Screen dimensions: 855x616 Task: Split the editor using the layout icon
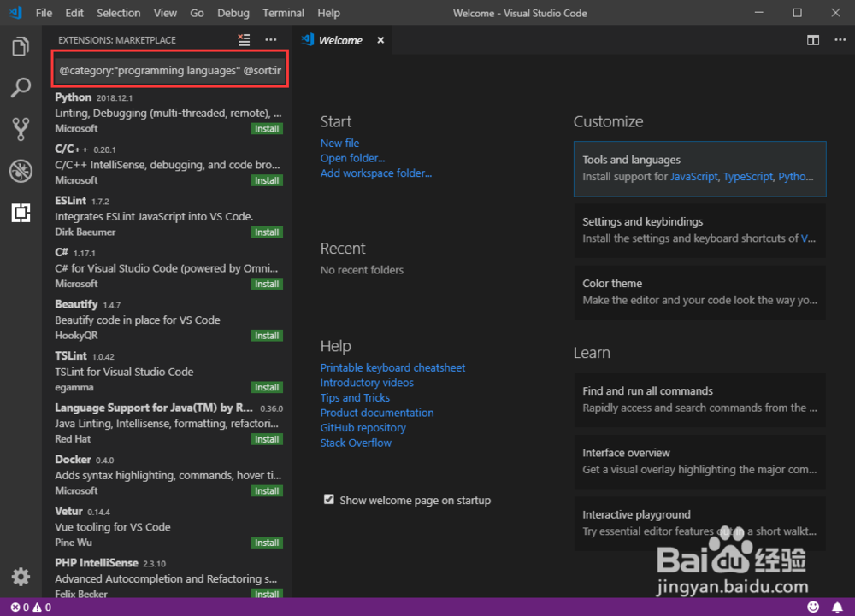point(812,40)
